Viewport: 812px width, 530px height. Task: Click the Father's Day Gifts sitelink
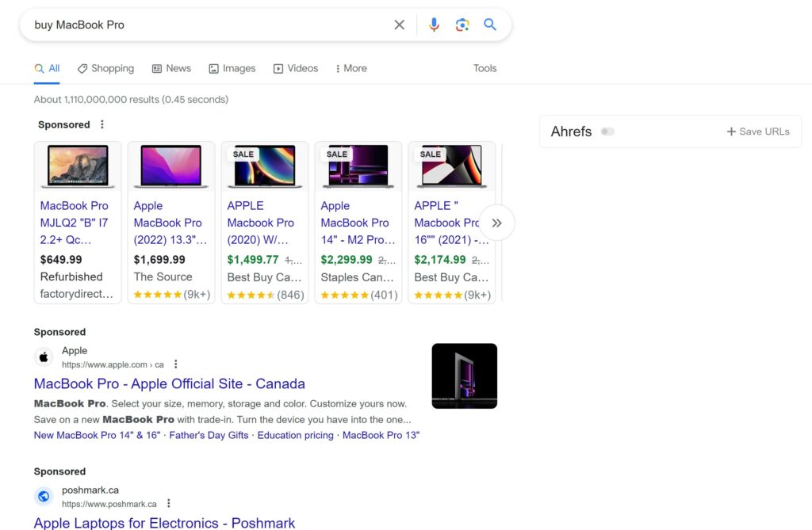tap(208, 435)
